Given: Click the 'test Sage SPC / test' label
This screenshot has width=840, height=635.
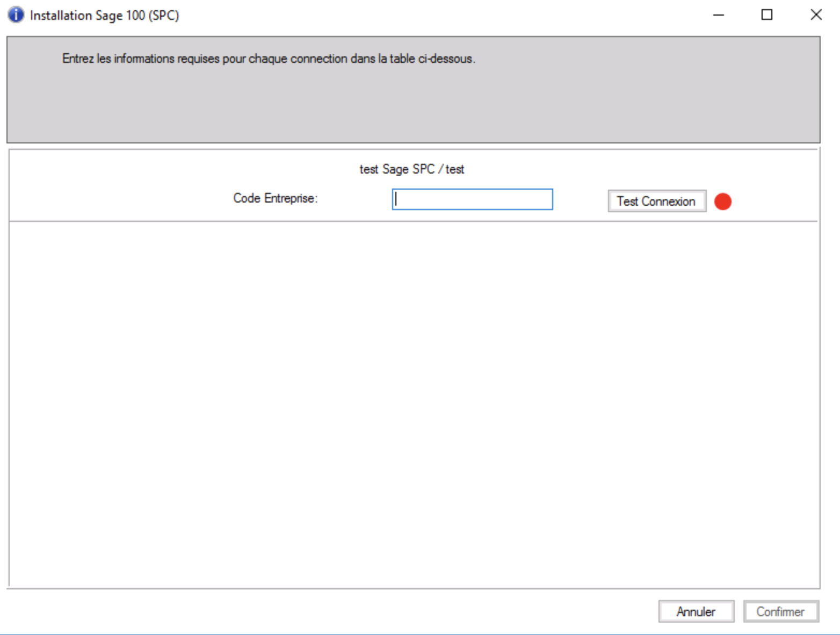Looking at the screenshot, I should [x=412, y=169].
